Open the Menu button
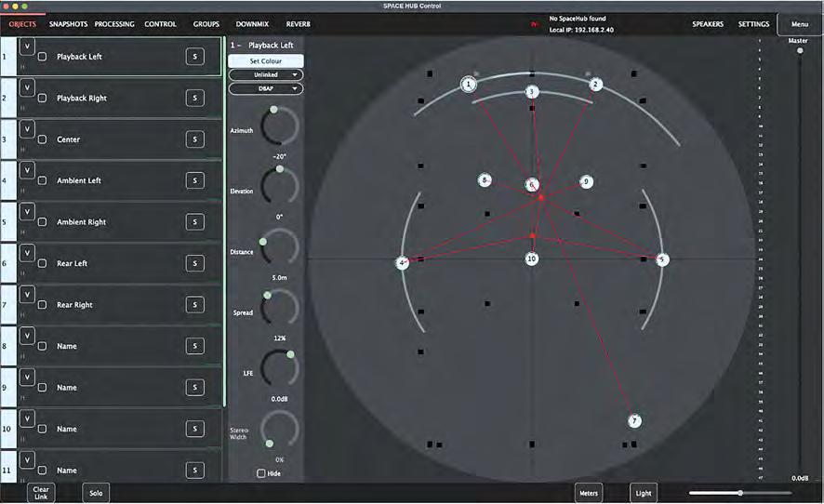 tap(800, 24)
